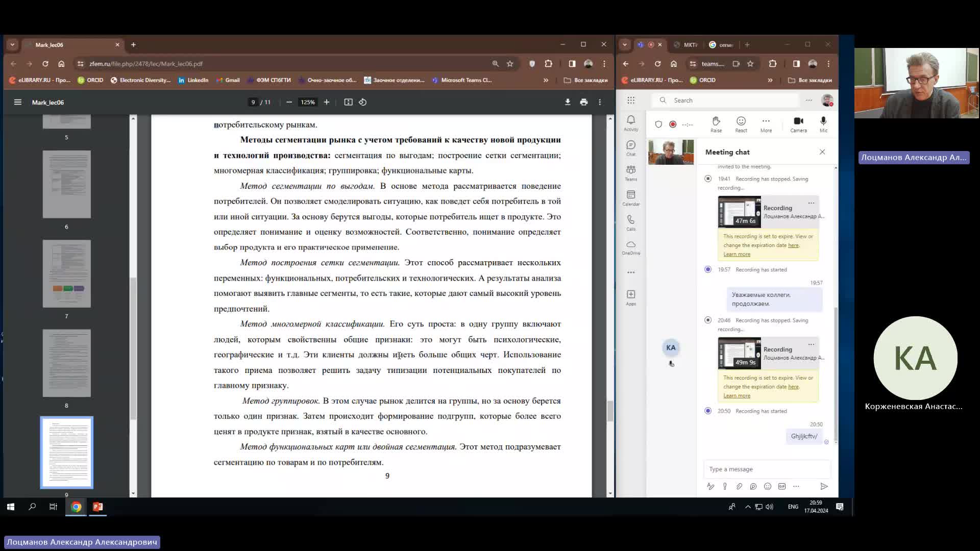The image size is (980, 551).
Task: Open Teams app launcher grid
Action: pos(631,101)
